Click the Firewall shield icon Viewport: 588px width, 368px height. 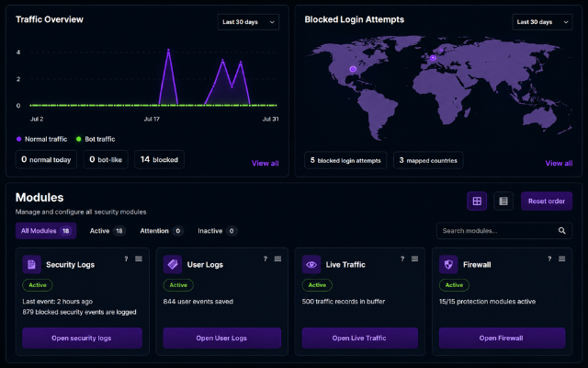point(448,265)
